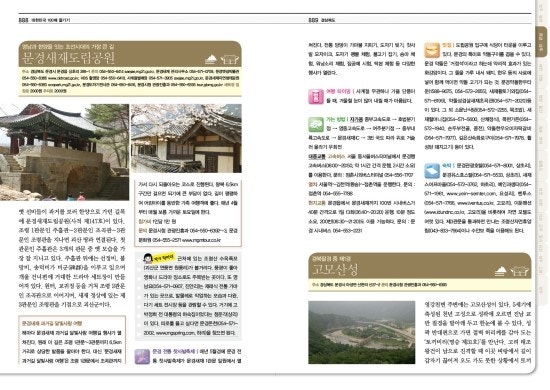Viewport: 550px width, 390px height.
Task: Click the mountain icon in 고모산성 header
Action: click(501, 271)
